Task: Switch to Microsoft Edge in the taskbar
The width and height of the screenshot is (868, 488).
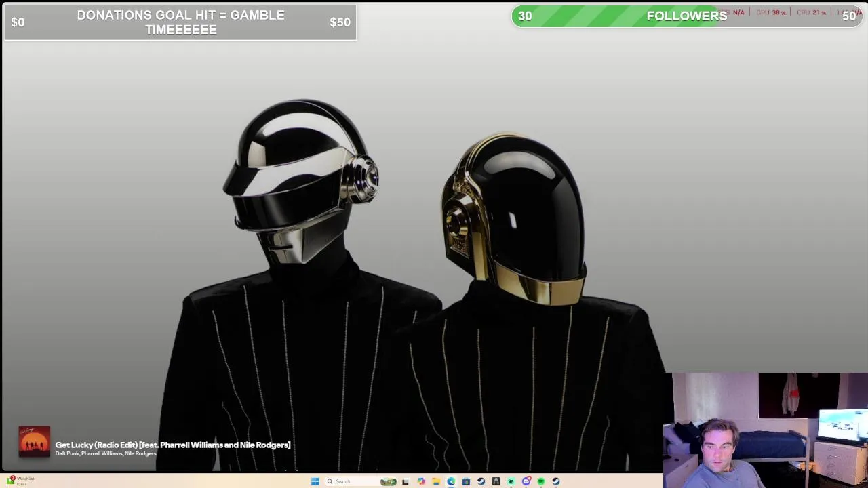Action: coord(451,481)
